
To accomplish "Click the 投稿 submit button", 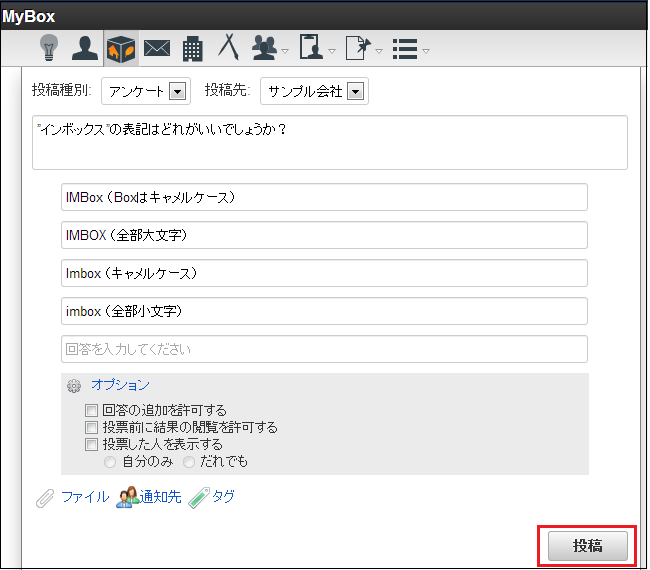I will pos(587,546).
